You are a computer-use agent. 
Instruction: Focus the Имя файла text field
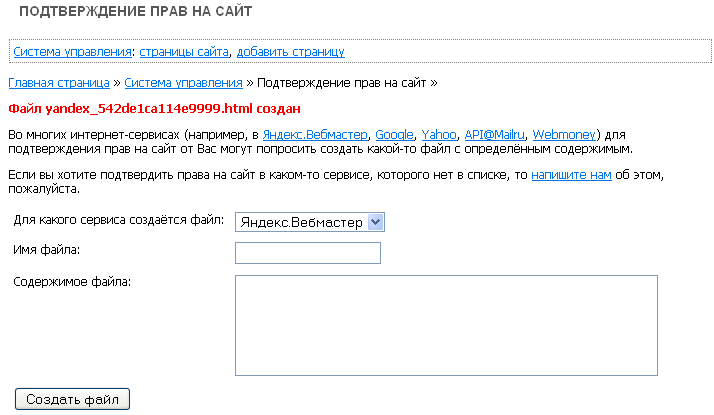pyautogui.click(x=307, y=253)
